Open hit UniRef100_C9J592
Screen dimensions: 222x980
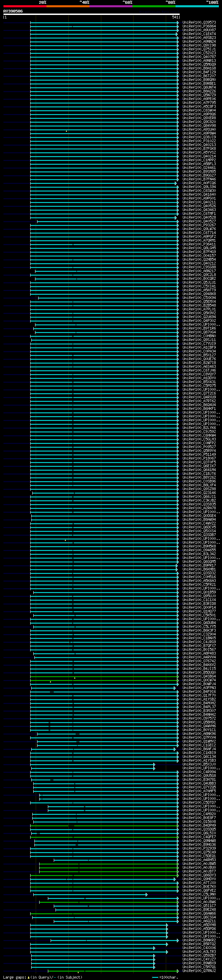[x=199, y=431]
